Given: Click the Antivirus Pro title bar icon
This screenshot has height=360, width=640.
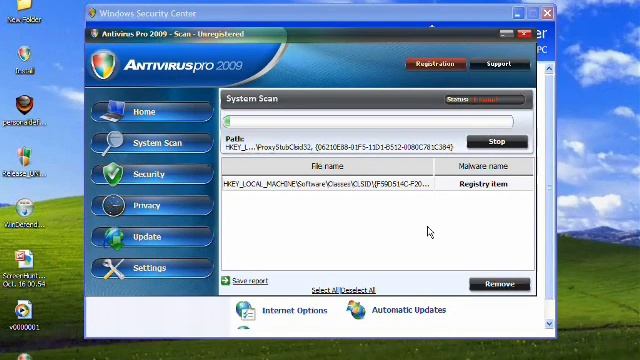Looking at the screenshot, I should [x=94, y=34].
